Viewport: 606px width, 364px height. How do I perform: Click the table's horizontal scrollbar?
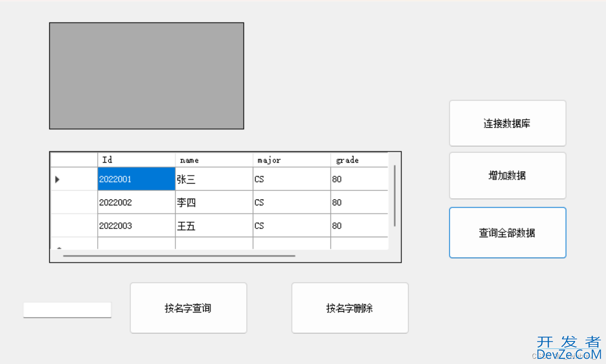179,256
